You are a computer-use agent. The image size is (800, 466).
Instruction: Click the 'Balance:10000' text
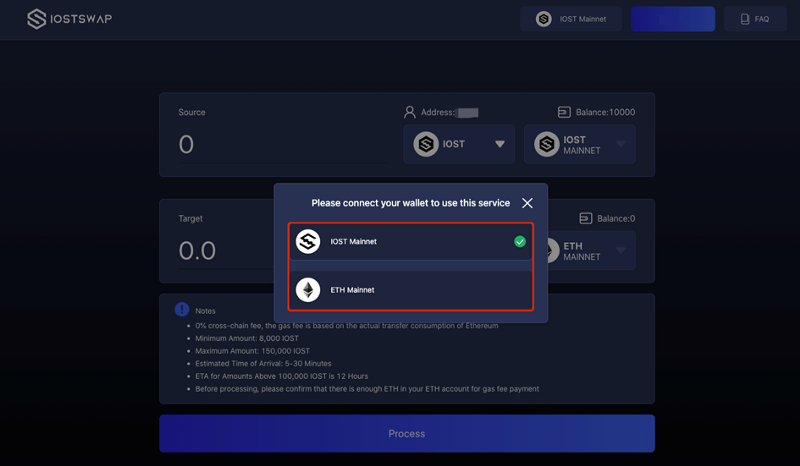click(605, 112)
